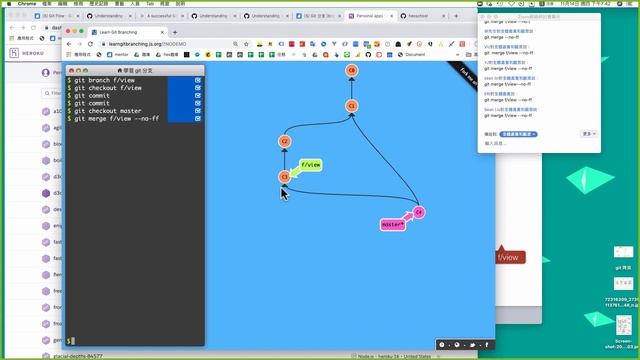Viewport: 640px width, 360px height.
Task: Open the Document bookmark
Action: (411, 54)
